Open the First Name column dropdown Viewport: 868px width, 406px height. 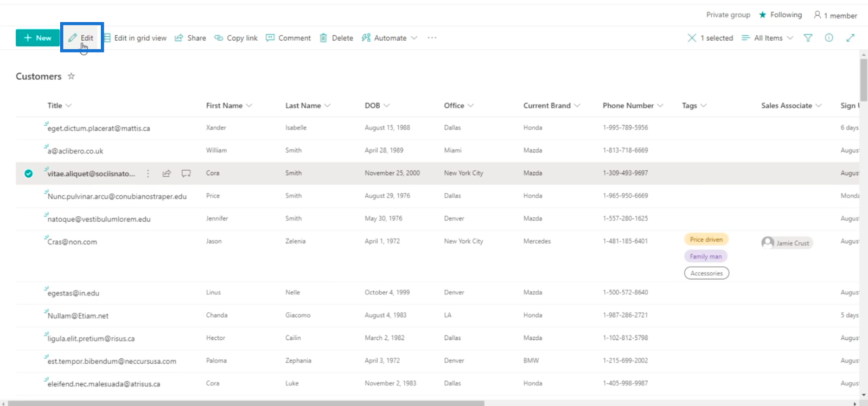click(229, 106)
